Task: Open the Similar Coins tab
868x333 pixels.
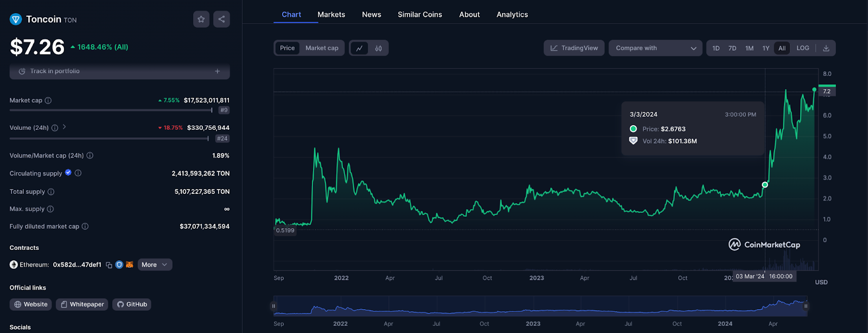Action: pyautogui.click(x=420, y=15)
